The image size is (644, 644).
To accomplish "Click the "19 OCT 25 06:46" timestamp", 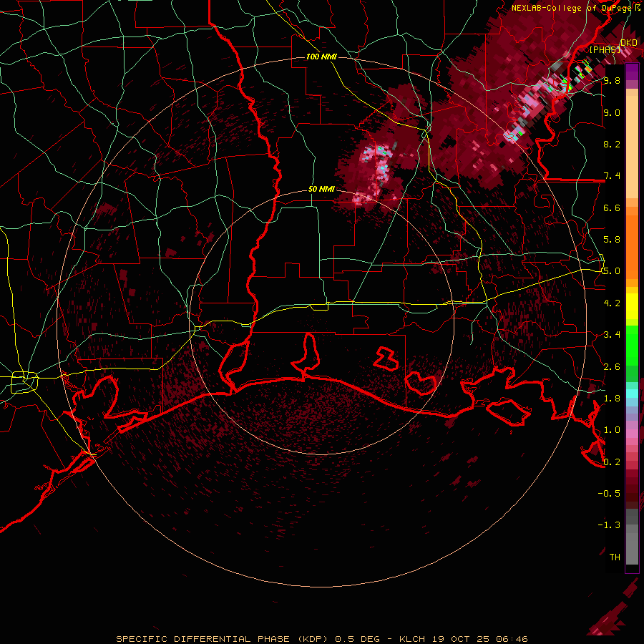I will [x=479, y=639].
